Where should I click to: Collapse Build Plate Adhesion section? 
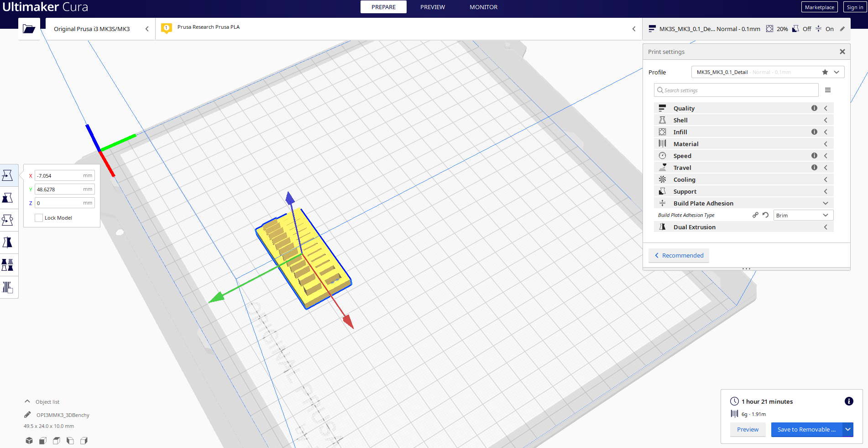744,203
